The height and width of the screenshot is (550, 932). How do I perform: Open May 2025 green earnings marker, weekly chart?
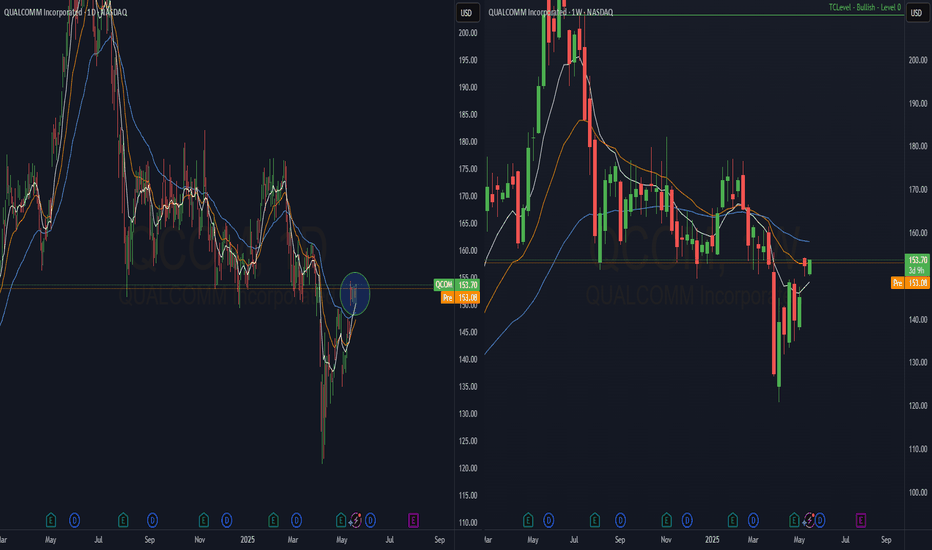(794, 520)
